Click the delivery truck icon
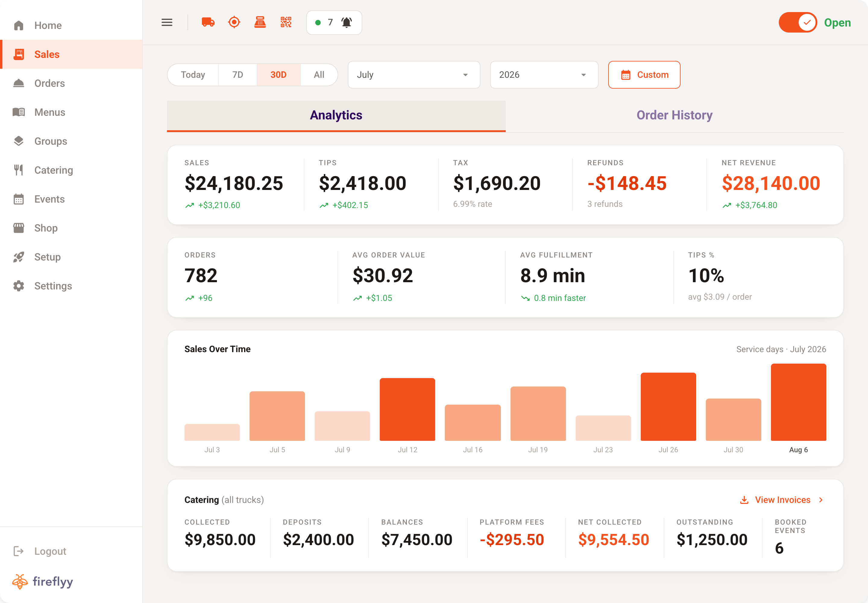 (208, 22)
